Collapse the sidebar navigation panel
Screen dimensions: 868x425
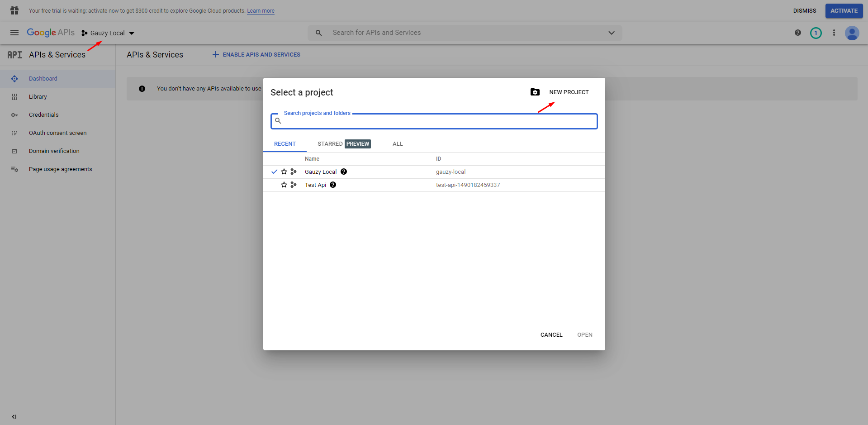pos(14,417)
